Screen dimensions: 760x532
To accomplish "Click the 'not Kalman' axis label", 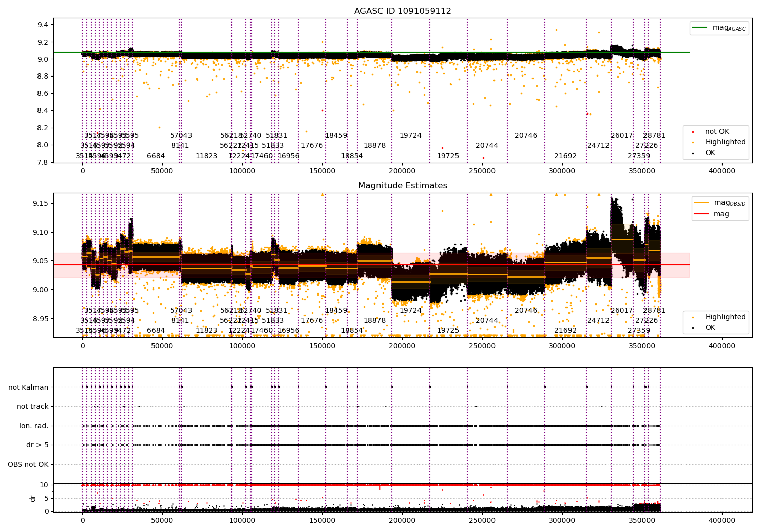I will (x=28, y=387).
